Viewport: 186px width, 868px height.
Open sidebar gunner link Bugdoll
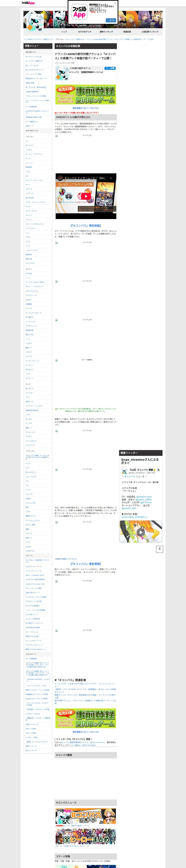point(28,300)
